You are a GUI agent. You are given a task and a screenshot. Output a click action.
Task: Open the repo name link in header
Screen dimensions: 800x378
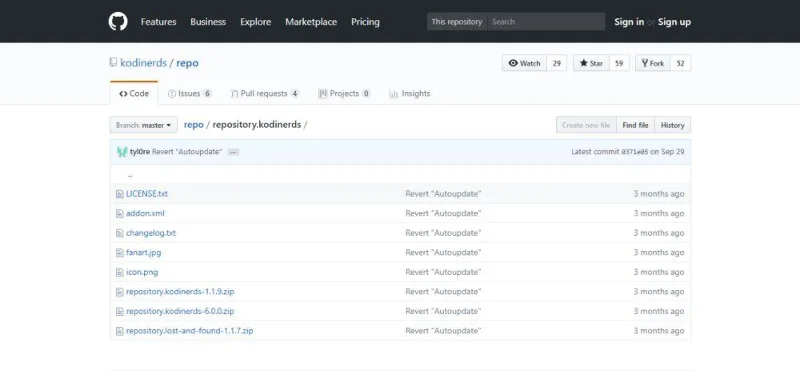click(x=187, y=63)
